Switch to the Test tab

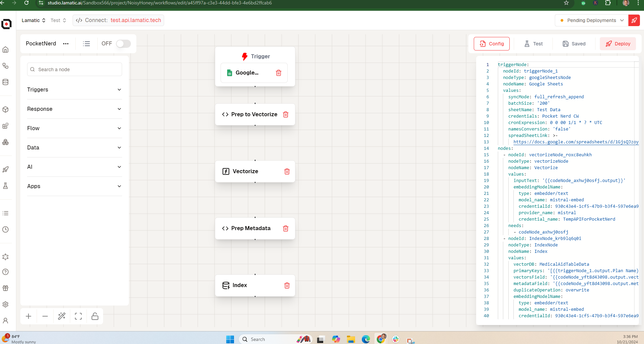(x=533, y=44)
